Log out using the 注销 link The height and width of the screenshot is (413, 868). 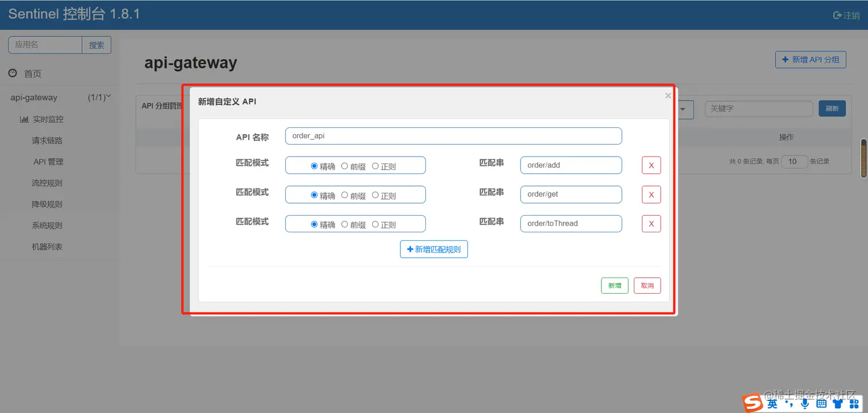coord(846,15)
